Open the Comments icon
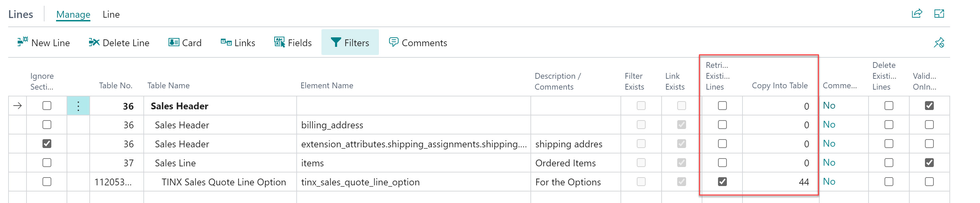This screenshot has width=980, height=203. pos(393,42)
